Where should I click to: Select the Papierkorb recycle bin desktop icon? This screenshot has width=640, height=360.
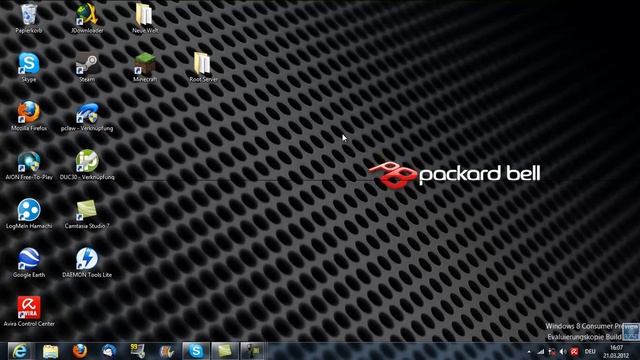tap(29, 18)
